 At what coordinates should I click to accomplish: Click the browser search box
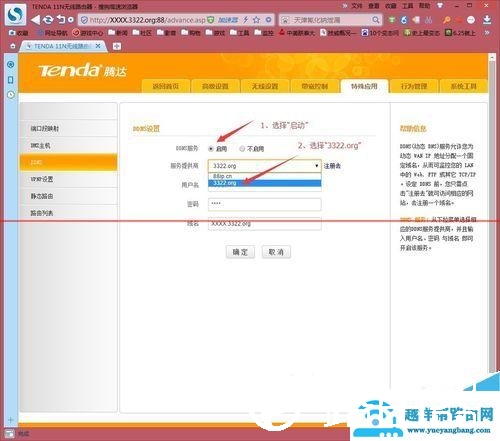pos(330,20)
